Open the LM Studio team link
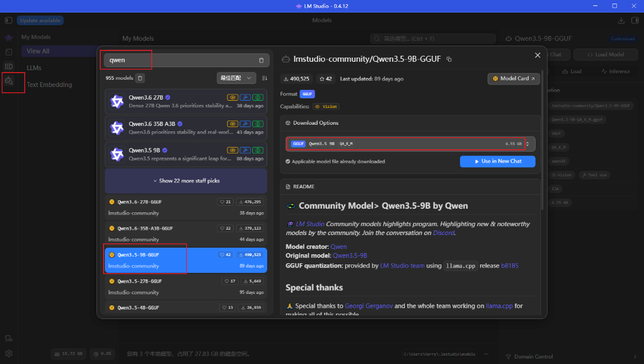This screenshot has height=364, width=644. tap(402, 266)
